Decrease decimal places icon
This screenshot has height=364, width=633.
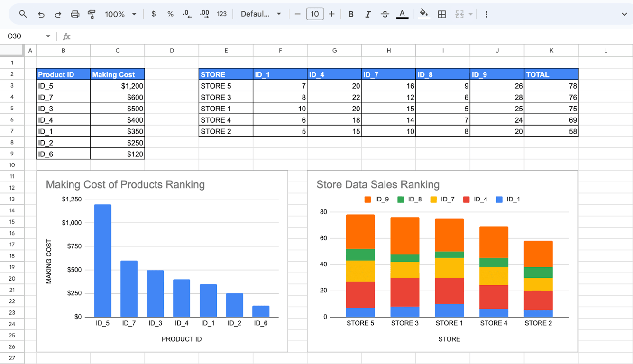pos(187,14)
